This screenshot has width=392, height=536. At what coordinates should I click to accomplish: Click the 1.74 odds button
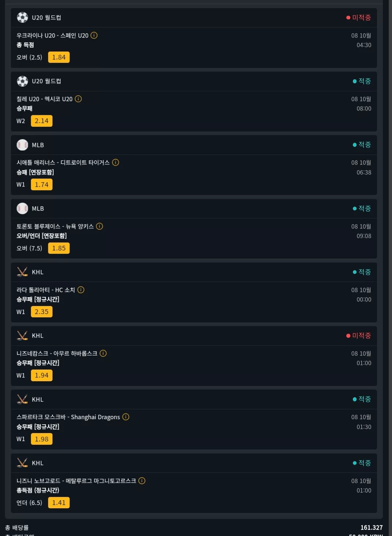(x=42, y=185)
